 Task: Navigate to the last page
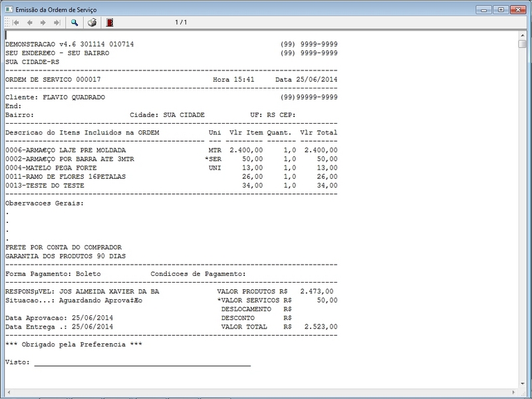click(56, 22)
